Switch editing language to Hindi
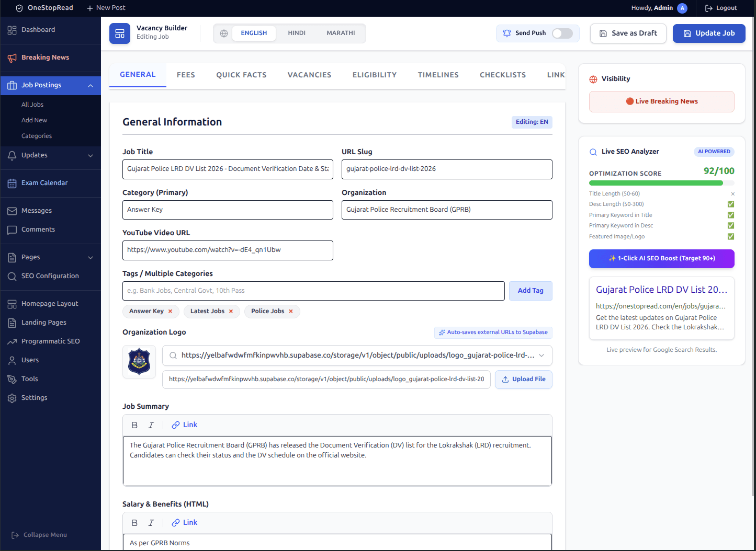 [297, 33]
